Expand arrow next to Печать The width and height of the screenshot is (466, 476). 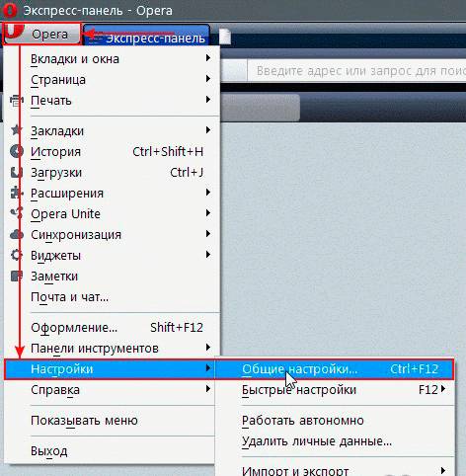(208, 100)
